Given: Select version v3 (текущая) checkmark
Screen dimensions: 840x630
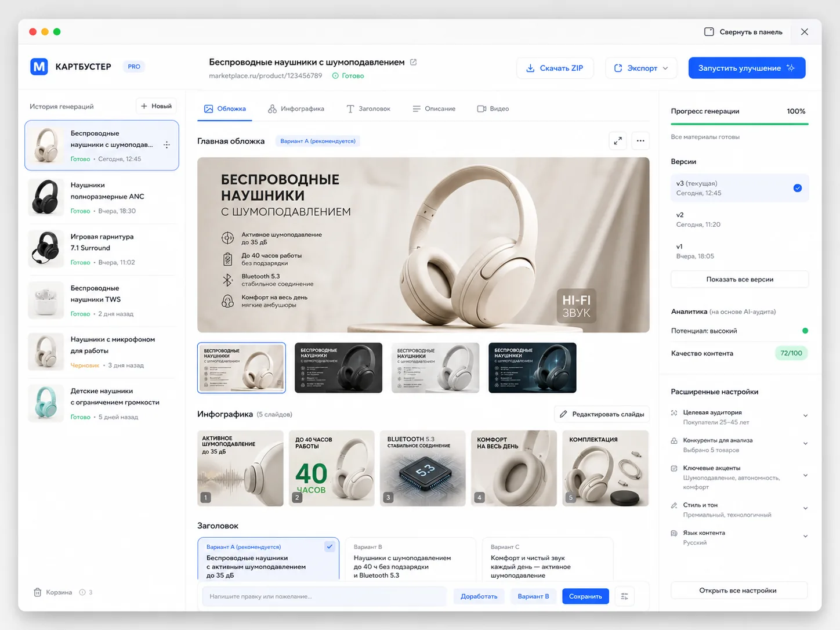Looking at the screenshot, I should [798, 188].
